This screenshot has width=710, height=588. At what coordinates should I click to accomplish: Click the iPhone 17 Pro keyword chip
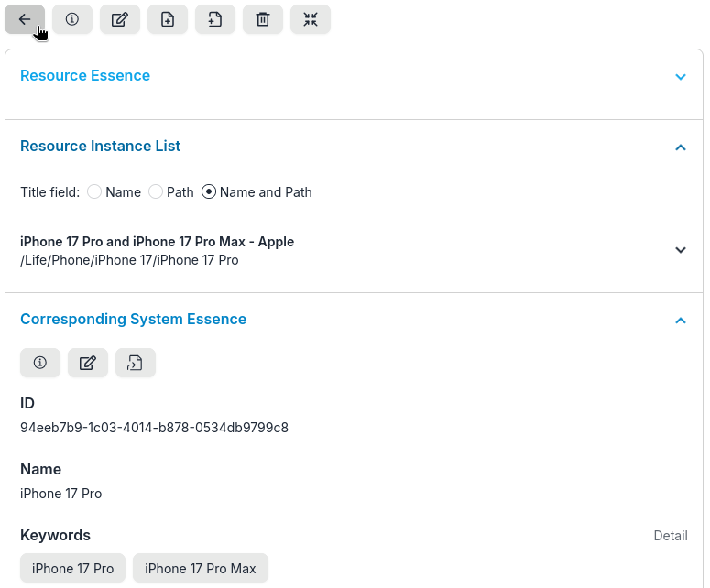point(73,569)
